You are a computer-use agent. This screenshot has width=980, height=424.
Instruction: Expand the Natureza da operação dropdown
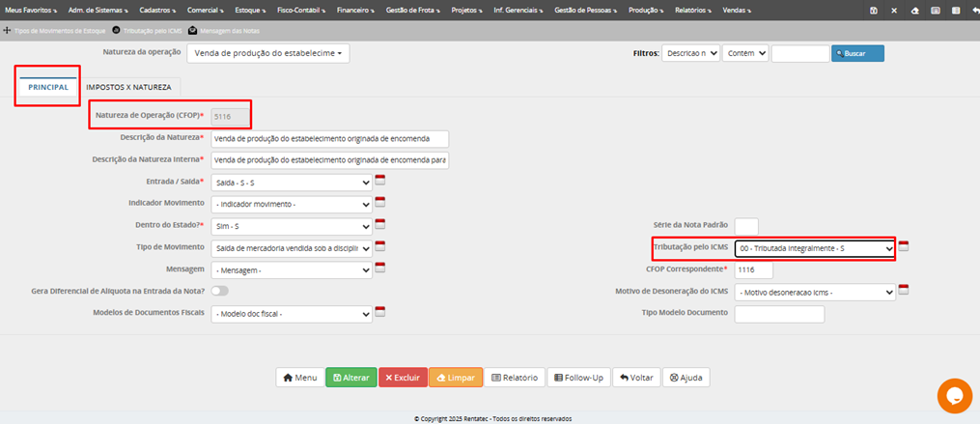coord(267,53)
